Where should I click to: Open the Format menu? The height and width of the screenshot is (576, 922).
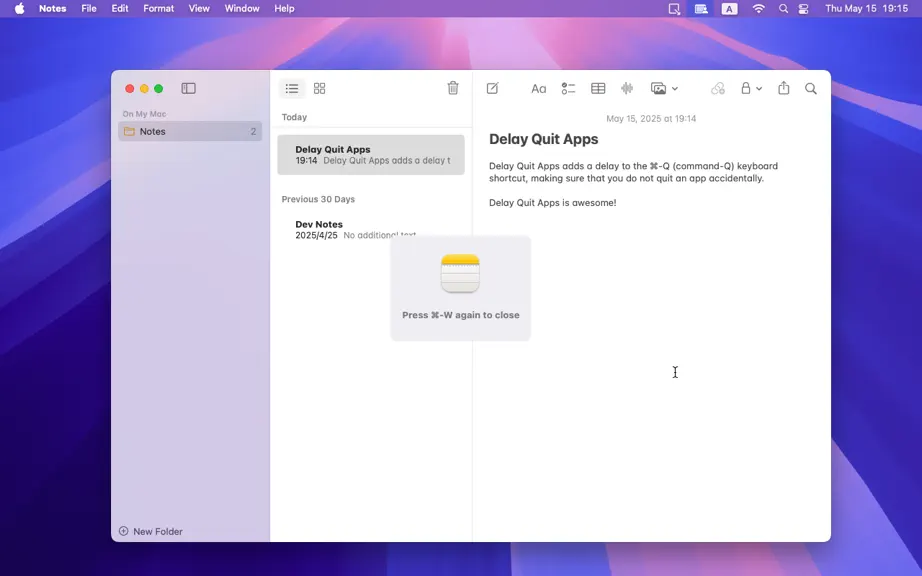click(x=158, y=8)
